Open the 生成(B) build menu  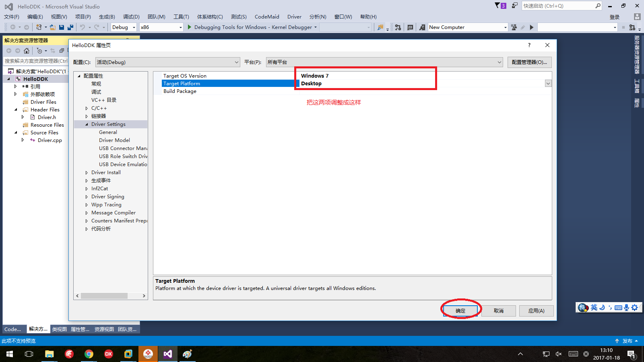pos(107,17)
